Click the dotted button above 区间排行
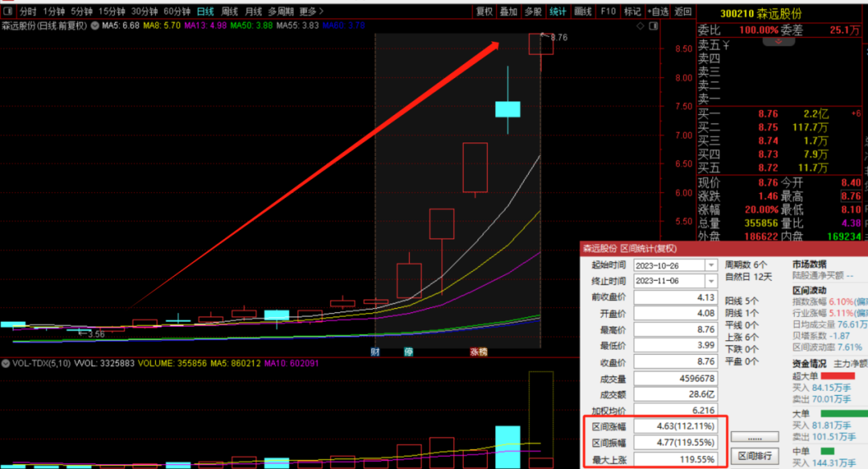 coord(755,437)
